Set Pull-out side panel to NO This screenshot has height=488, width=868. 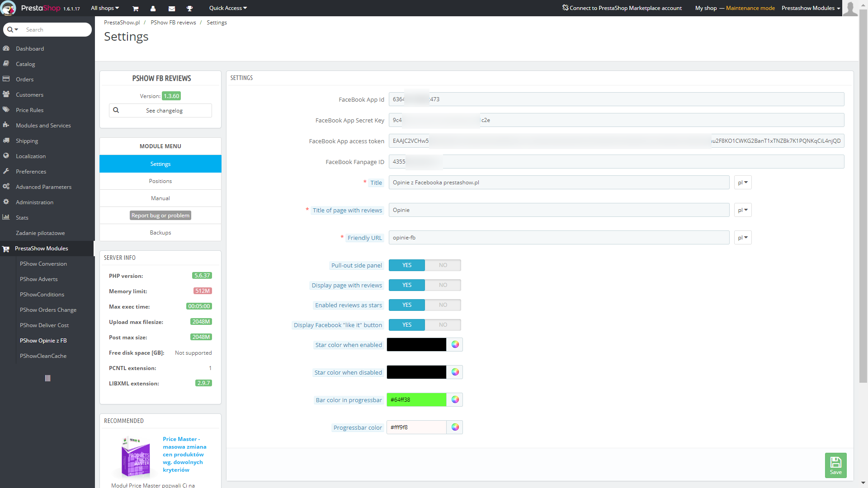coord(443,265)
